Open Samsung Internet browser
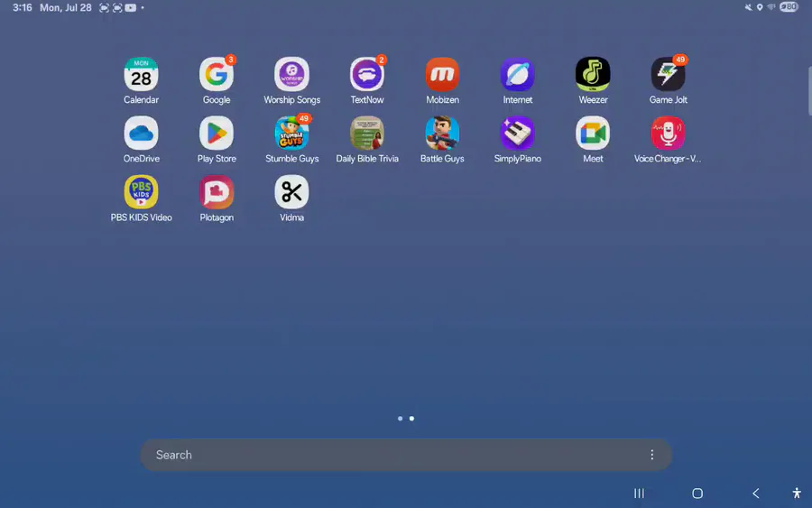Viewport: 812px width, 508px height. coord(517,75)
